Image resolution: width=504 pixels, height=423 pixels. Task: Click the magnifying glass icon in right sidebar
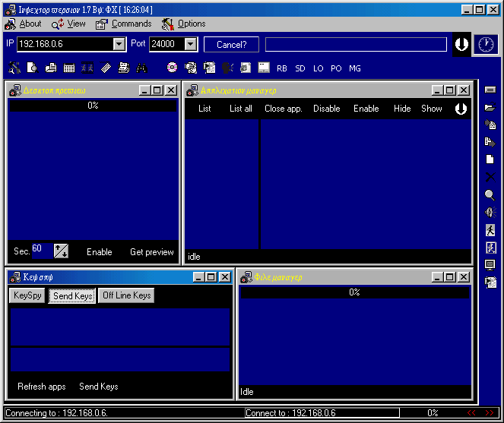pyautogui.click(x=490, y=195)
